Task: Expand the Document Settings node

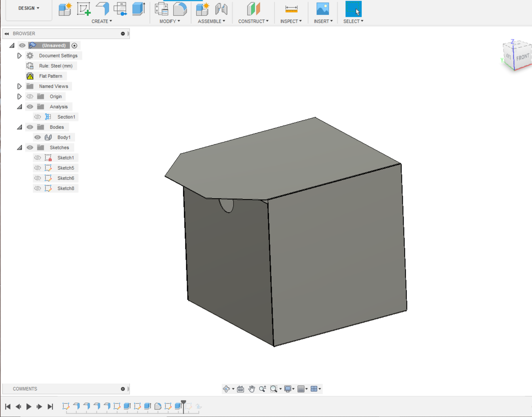Action: 19,56
